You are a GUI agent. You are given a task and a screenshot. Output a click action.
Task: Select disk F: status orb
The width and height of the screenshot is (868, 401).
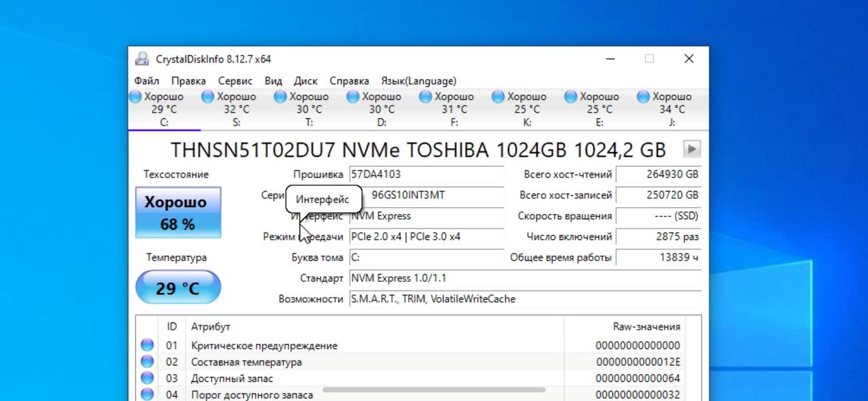click(426, 97)
